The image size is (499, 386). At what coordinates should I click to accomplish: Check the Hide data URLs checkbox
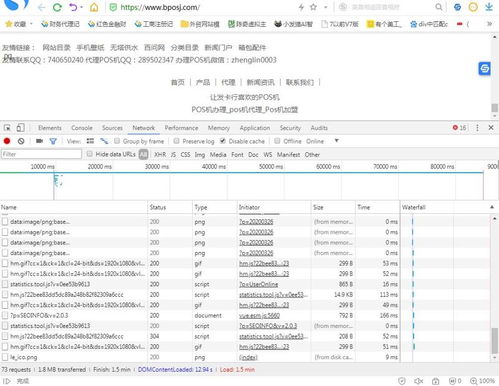coord(89,154)
